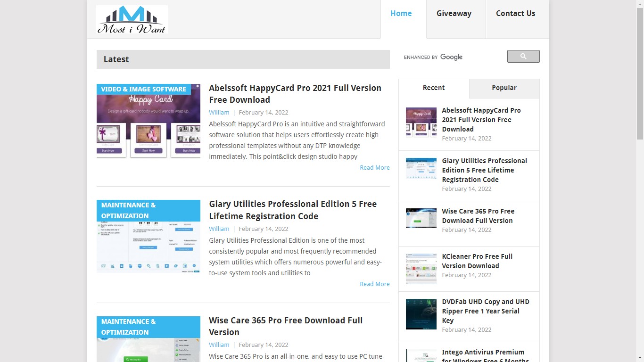
Task: Switch to the Popular sidebar tab
Action: [x=504, y=88]
